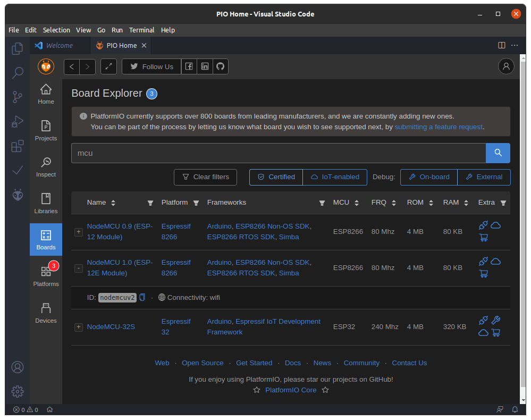Click cloud icon for NodeMCU 1.0 row
The image size is (531, 420).
tap(495, 261)
